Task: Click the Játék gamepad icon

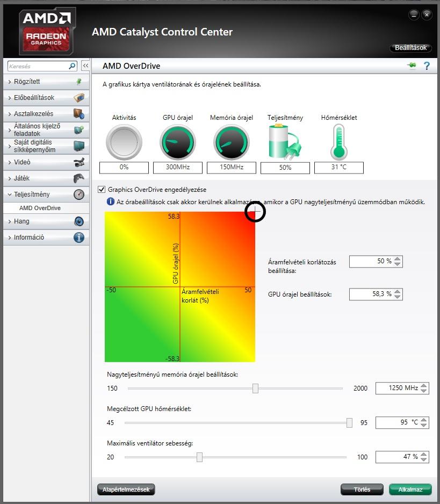Action: point(79,178)
